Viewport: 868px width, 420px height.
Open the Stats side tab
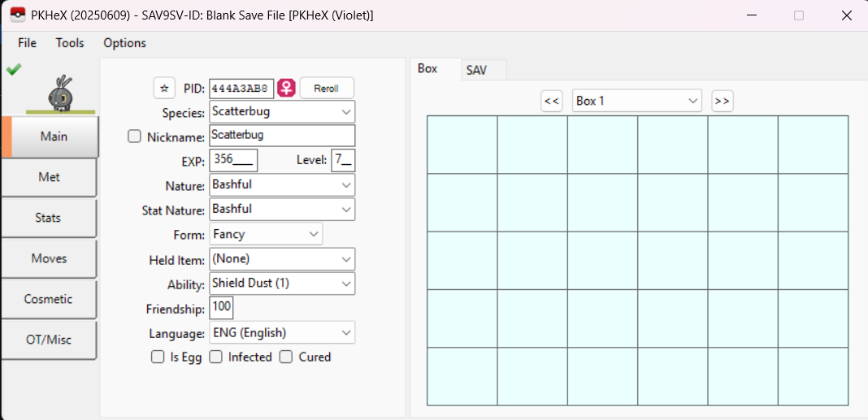point(48,218)
